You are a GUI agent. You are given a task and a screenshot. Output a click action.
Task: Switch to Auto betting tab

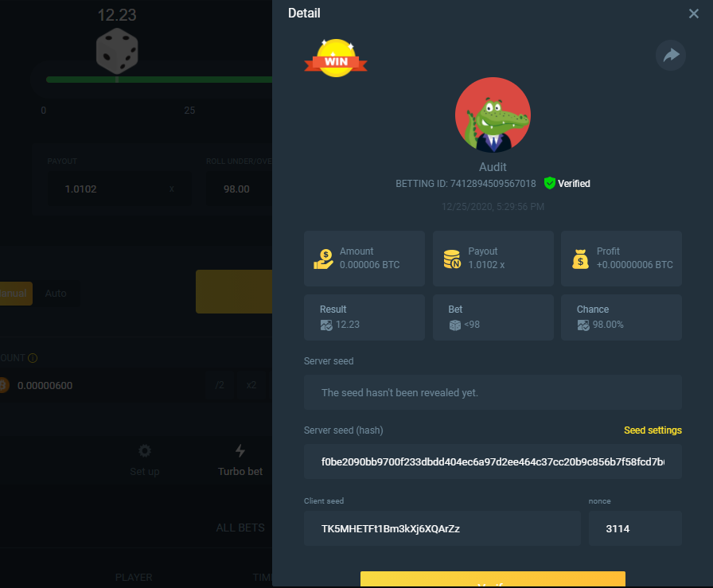coord(56,293)
